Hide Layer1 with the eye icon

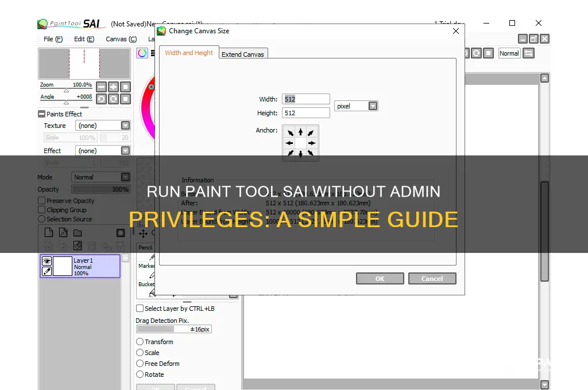(47, 261)
